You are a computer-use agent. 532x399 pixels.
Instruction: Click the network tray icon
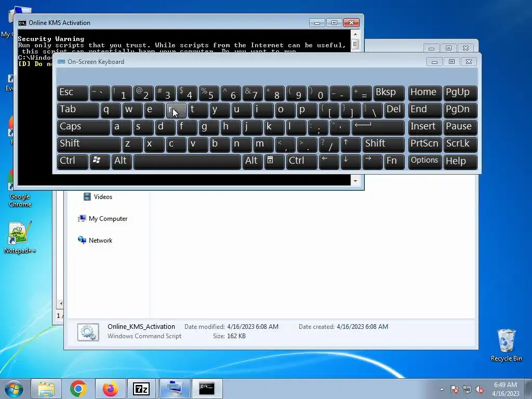click(x=467, y=389)
